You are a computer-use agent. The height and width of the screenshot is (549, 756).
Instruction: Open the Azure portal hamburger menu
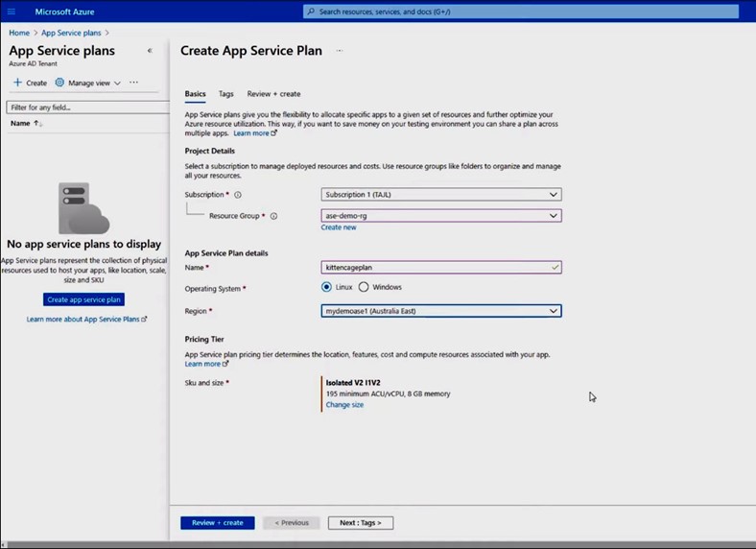[x=12, y=12]
